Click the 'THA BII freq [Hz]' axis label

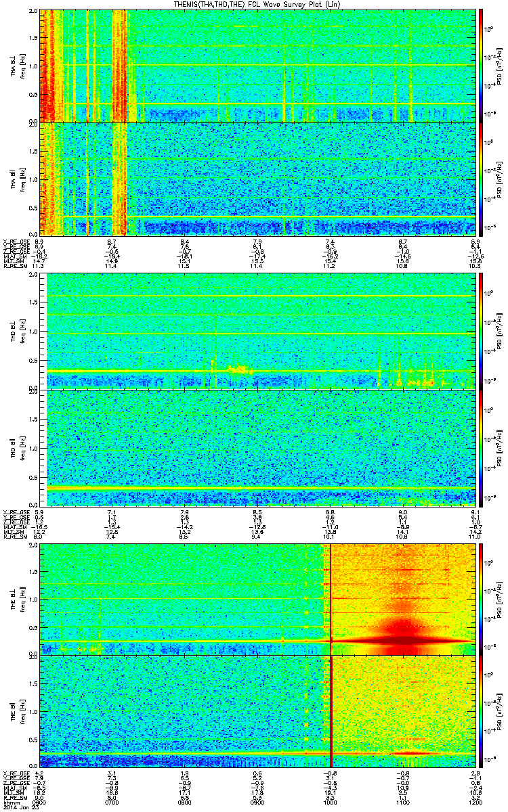17,179
